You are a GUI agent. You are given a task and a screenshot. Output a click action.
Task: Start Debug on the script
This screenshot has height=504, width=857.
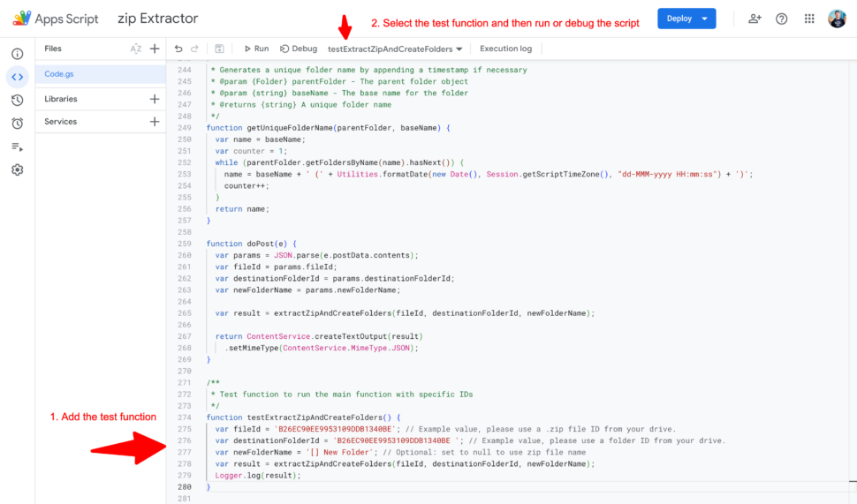click(299, 49)
